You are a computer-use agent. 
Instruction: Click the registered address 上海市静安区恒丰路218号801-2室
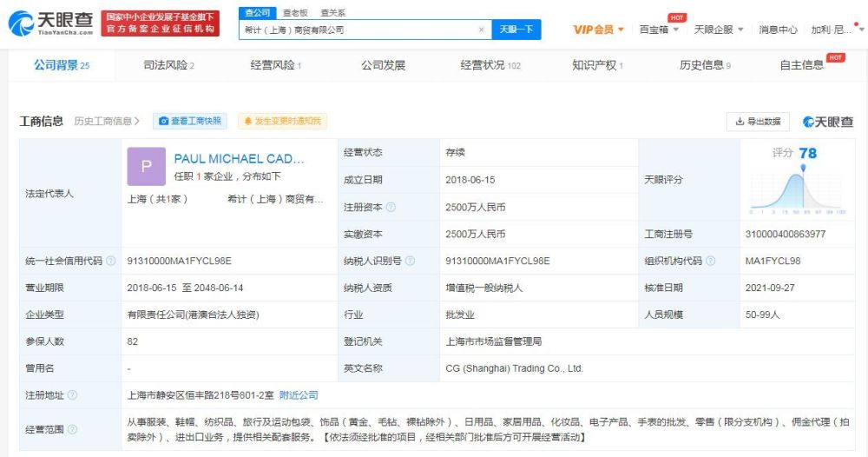(x=201, y=395)
